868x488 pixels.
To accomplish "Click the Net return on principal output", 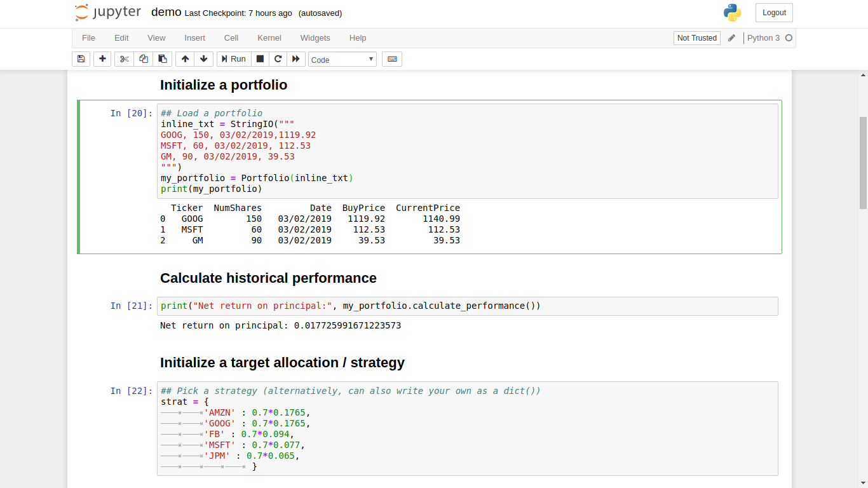I will [280, 325].
